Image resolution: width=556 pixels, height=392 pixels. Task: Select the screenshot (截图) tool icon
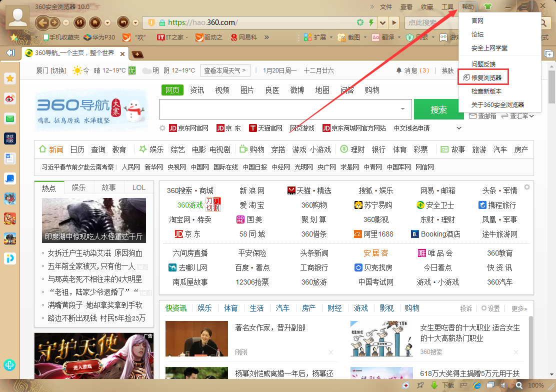[x=341, y=37]
